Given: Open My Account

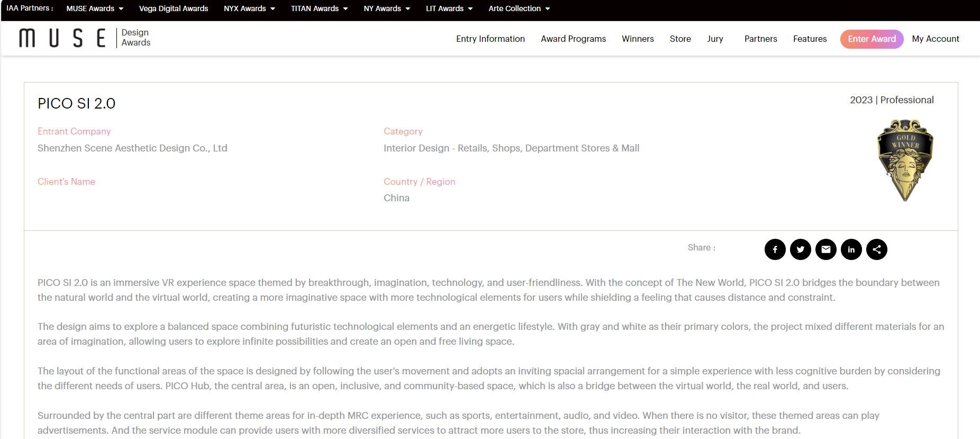Looking at the screenshot, I should click(x=935, y=39).
